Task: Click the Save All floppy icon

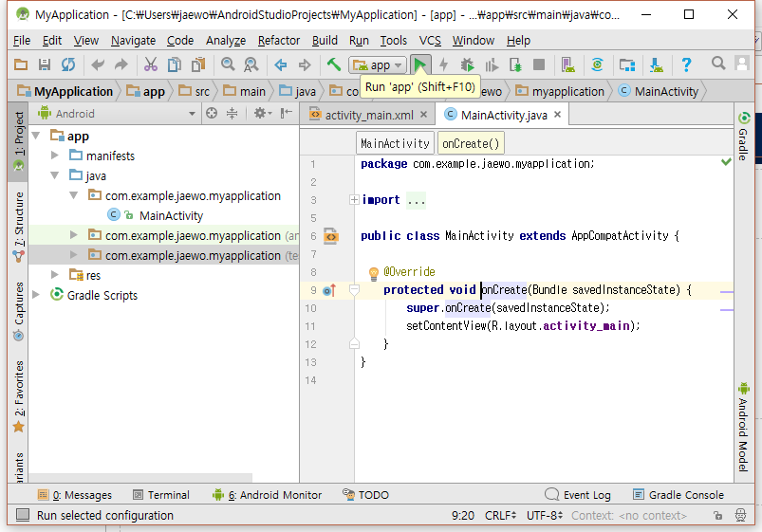Action: pyautogui.click(x=45, y=64)
